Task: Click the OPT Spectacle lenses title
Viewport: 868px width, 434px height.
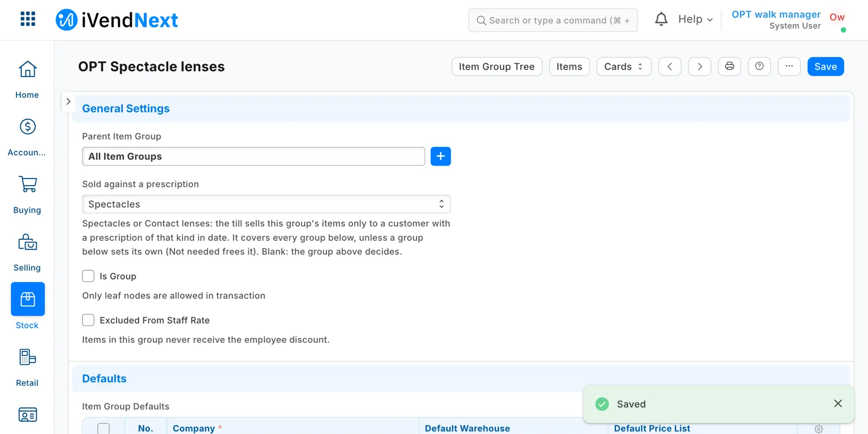Action: pos(151,66)
